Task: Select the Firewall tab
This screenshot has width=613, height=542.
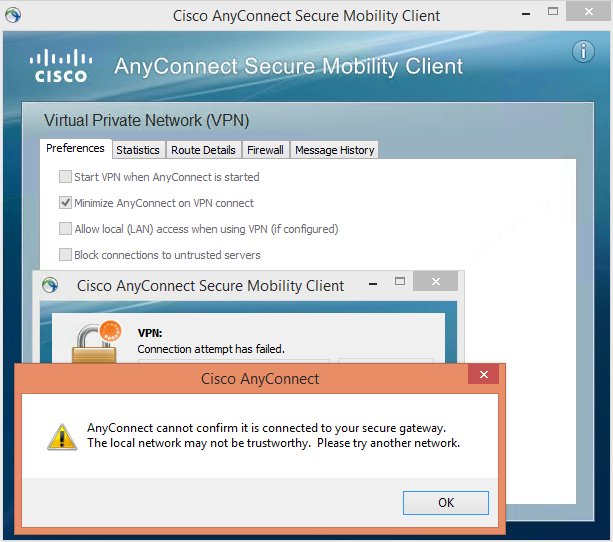Action: (x=265, y=150)
